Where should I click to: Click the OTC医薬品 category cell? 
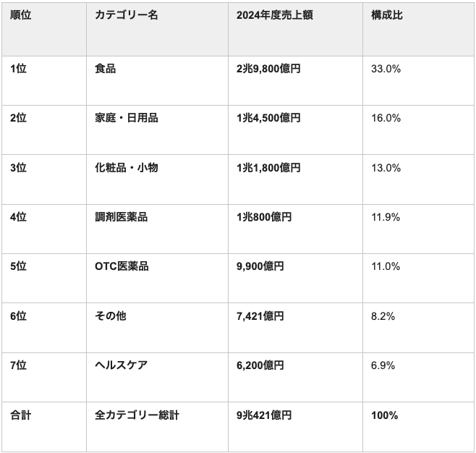157,278
